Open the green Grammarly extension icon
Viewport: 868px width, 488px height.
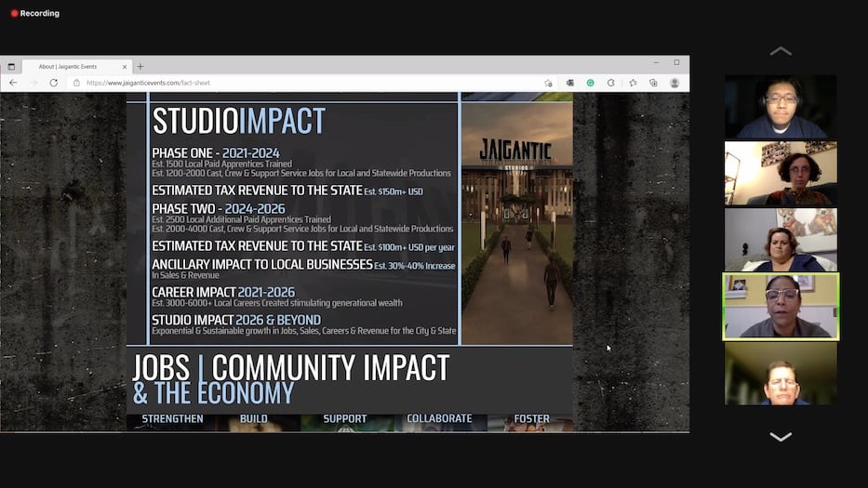(x=591, y=83)
